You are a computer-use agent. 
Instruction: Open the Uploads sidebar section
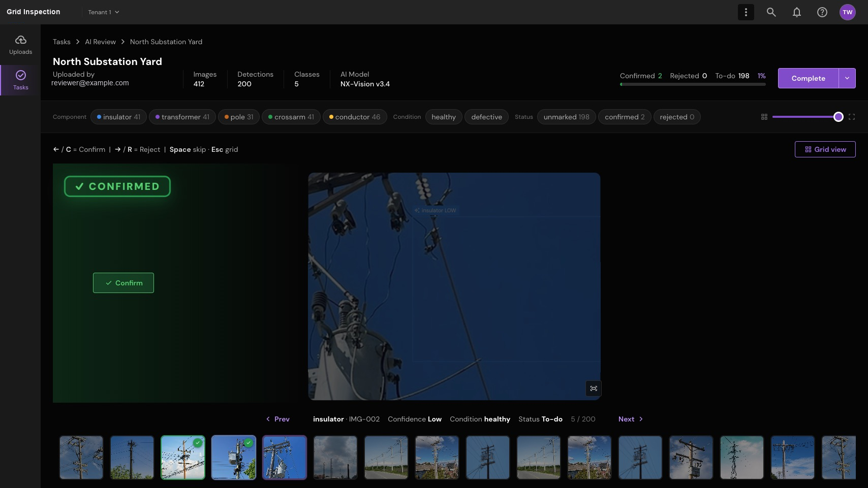tap(20, 45)
